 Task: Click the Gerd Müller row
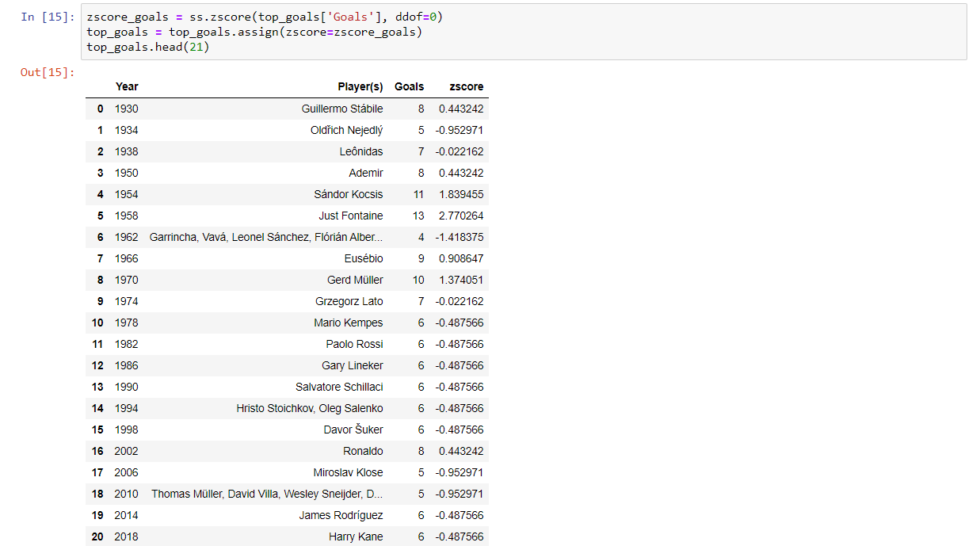pos(287,280)
